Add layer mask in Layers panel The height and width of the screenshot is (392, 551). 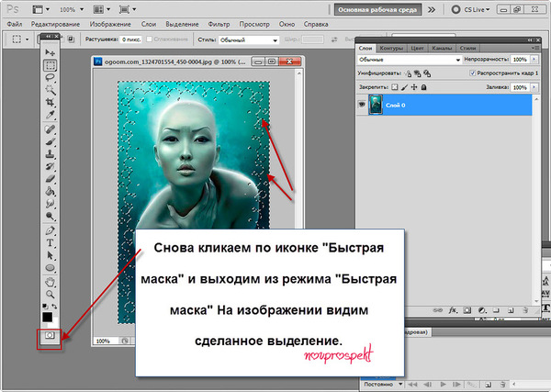(467, 310)
